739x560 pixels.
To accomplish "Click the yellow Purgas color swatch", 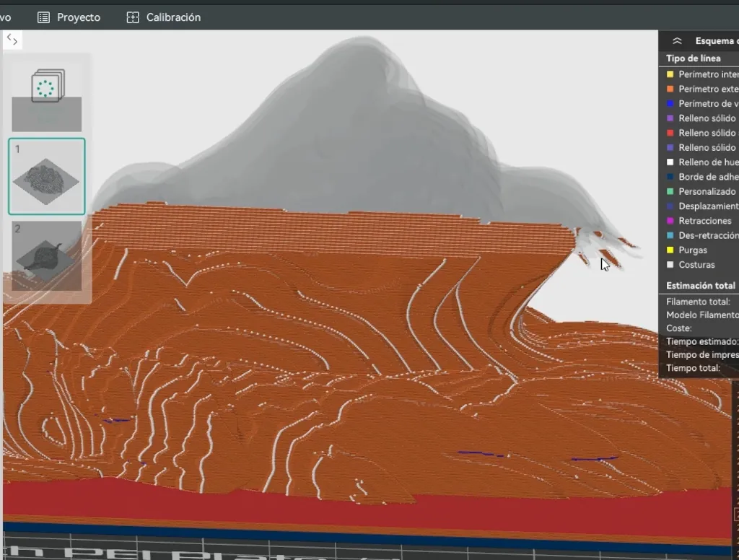I will coord(670,250).
